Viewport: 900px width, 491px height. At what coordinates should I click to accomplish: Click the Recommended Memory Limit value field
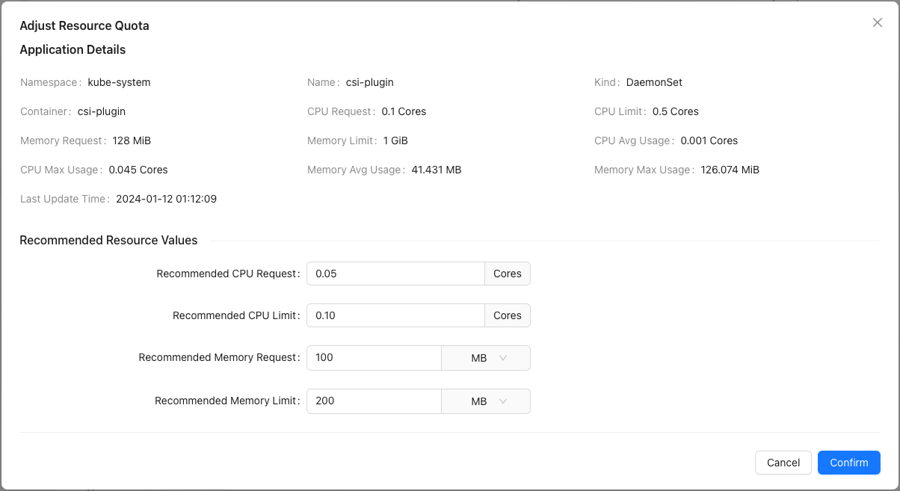(374, 401)
